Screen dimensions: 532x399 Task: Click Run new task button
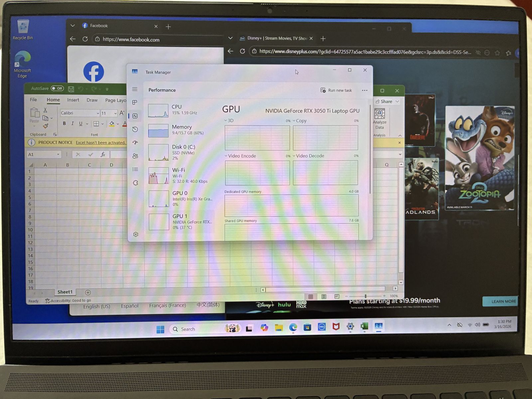[336, 90]
